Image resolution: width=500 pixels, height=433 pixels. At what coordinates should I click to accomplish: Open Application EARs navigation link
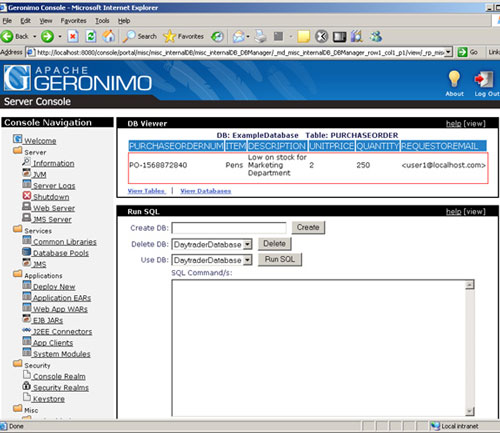(62, 298)
